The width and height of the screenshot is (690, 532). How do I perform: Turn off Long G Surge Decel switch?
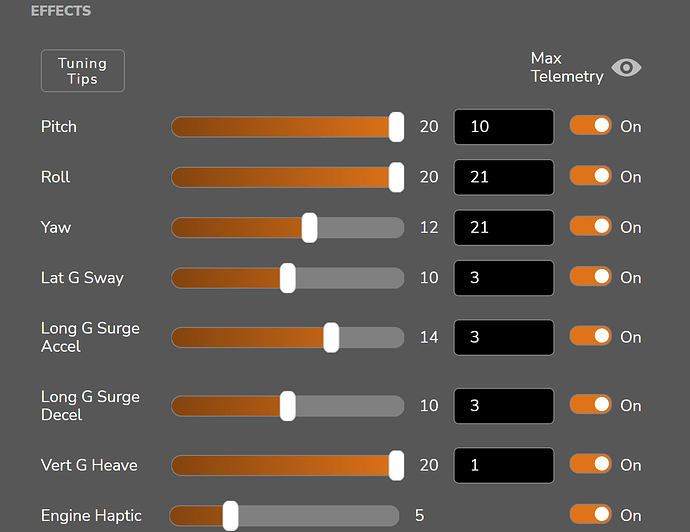591,405
